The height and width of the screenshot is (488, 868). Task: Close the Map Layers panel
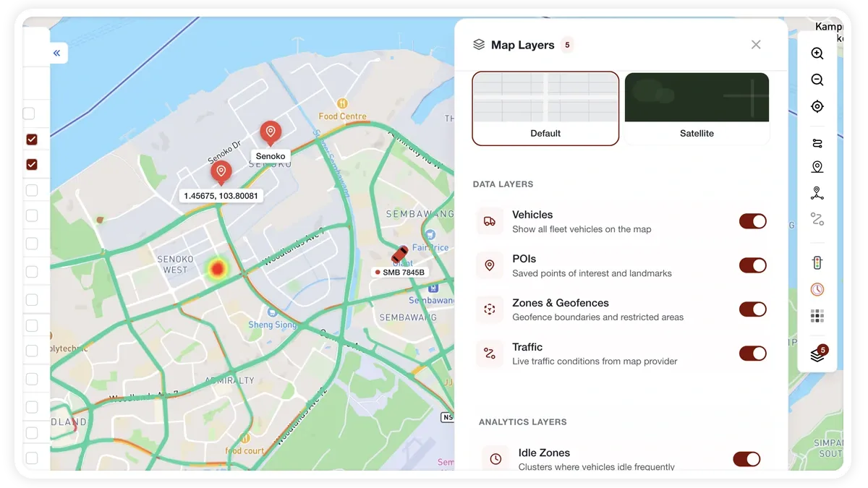(756, 45)
